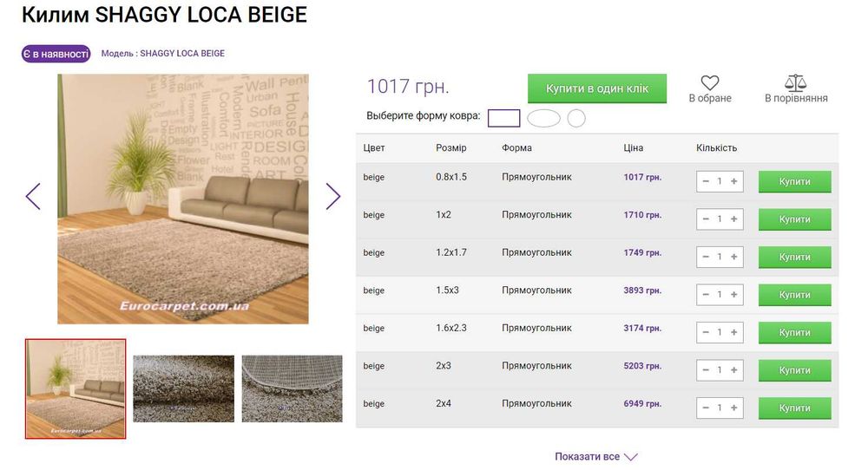Expand the list with Показати все
The image size is (868, 470).
coord(596,456)
